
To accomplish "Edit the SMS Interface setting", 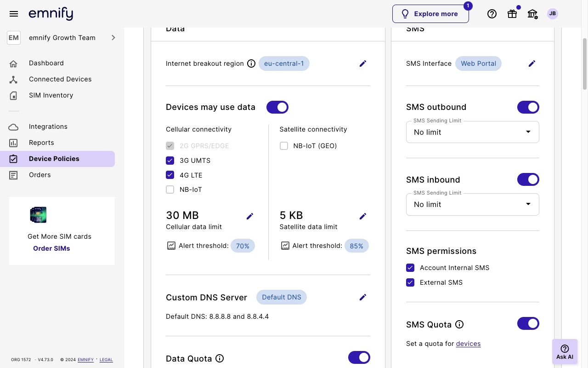I will coord(532,63).
